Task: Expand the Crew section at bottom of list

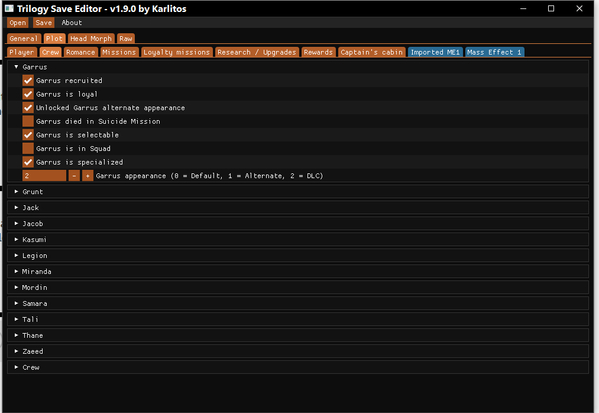Action: coord(298,367)
